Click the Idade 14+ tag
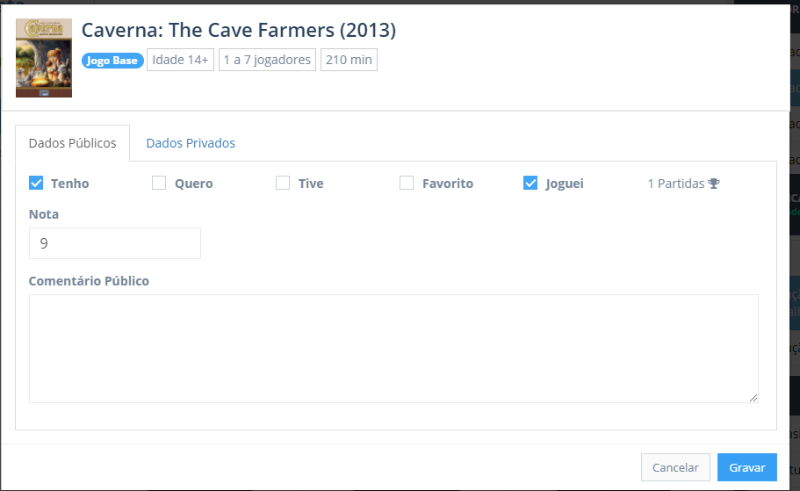This screenshot has height=491, width=800. coord(180,60)
